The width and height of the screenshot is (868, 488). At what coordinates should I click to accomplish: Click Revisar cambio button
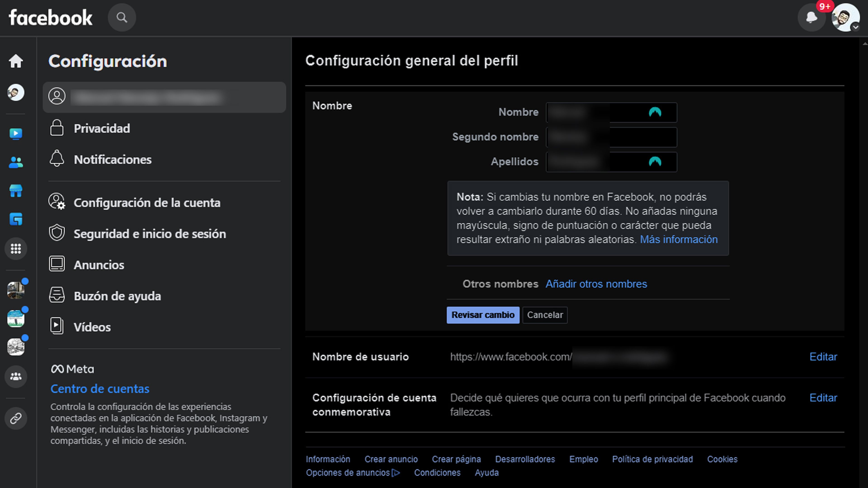click(x=483, y=315)
